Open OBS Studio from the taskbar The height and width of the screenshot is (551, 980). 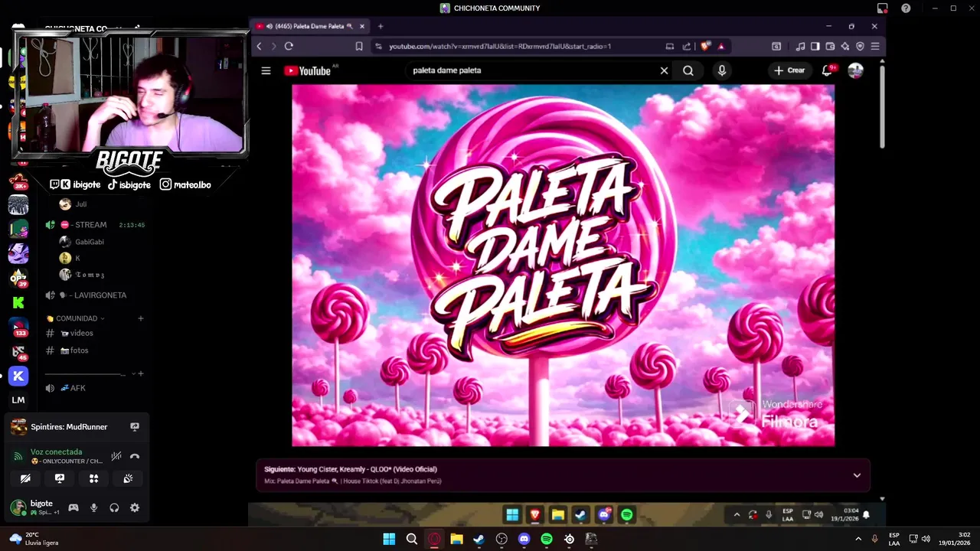(501, 539)
